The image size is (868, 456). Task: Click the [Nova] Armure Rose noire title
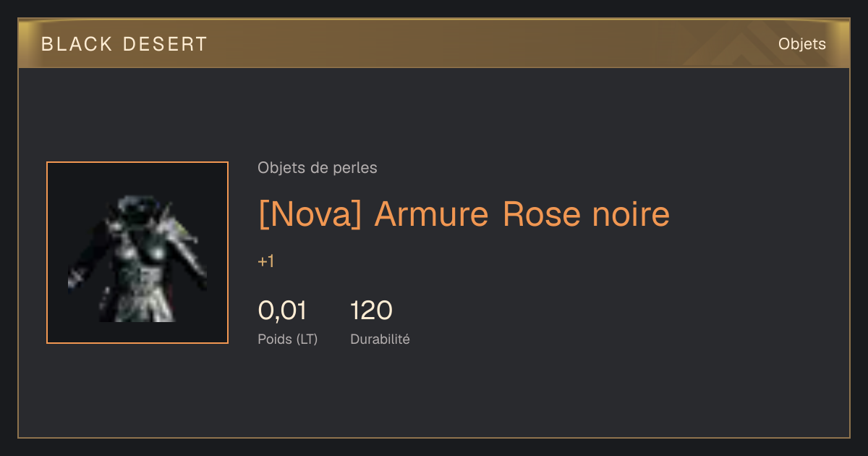point(464,214)
